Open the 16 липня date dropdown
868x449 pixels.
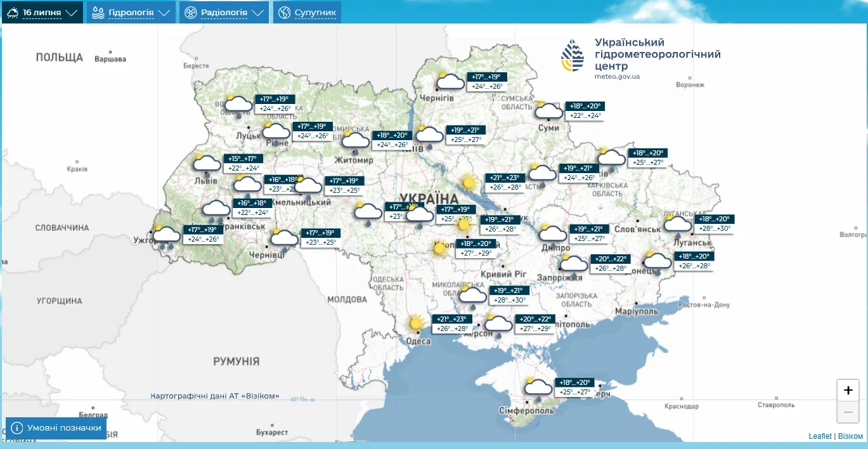pyautogui.click(x=42, y=12)
